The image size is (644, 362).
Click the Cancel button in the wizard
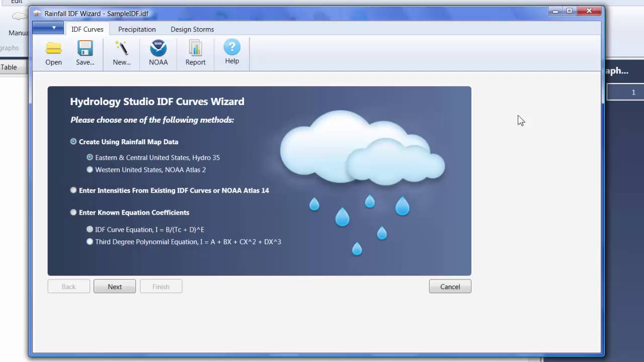[450, 287]
